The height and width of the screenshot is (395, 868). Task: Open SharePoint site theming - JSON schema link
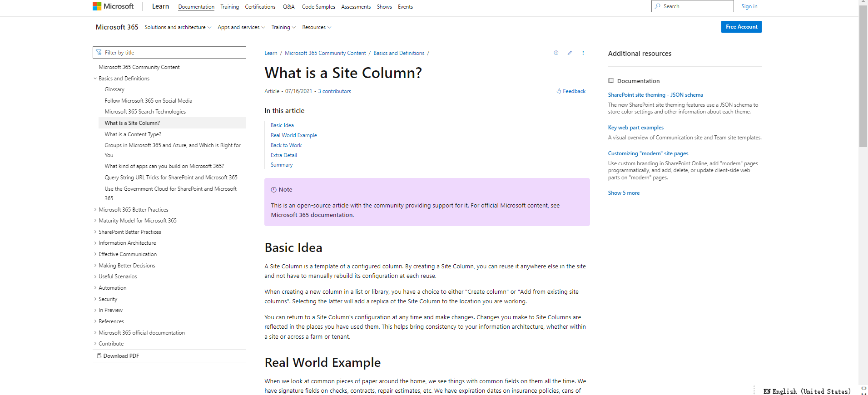click(655, 95)
